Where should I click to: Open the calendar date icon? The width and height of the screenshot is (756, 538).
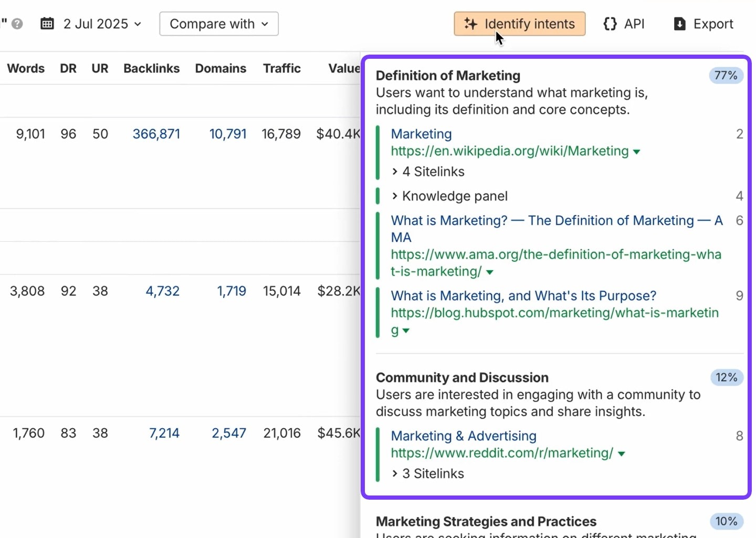point(47,24)
